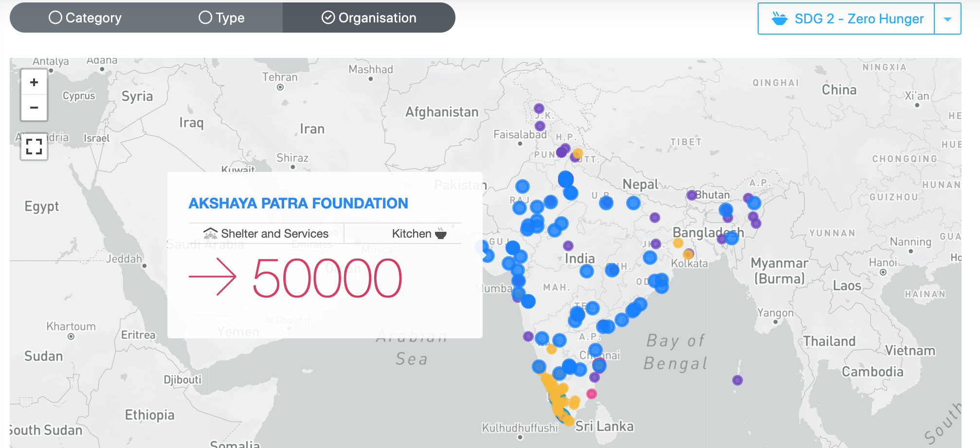Select the Category radio option

85,18
